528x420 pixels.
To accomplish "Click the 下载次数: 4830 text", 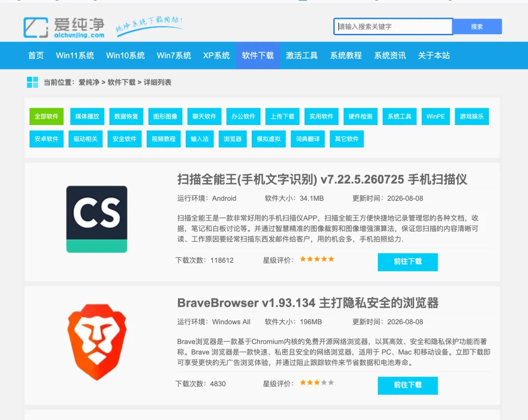I will (x=201, y=384).
